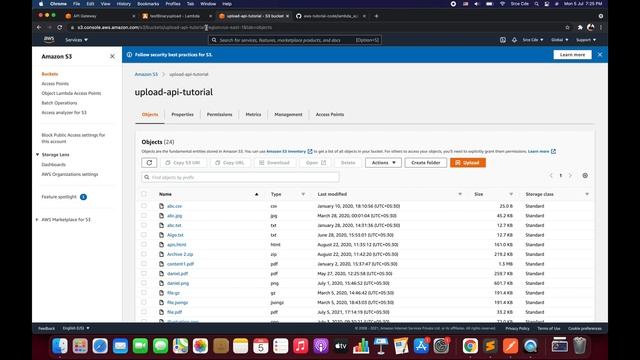Close the Amazon S3 sidebar
The width and height of the screenshot is (640, 360).
pos(112,56)
